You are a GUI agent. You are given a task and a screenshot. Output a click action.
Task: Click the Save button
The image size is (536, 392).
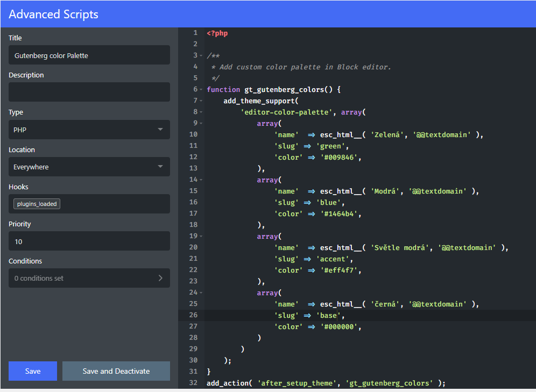33,371
